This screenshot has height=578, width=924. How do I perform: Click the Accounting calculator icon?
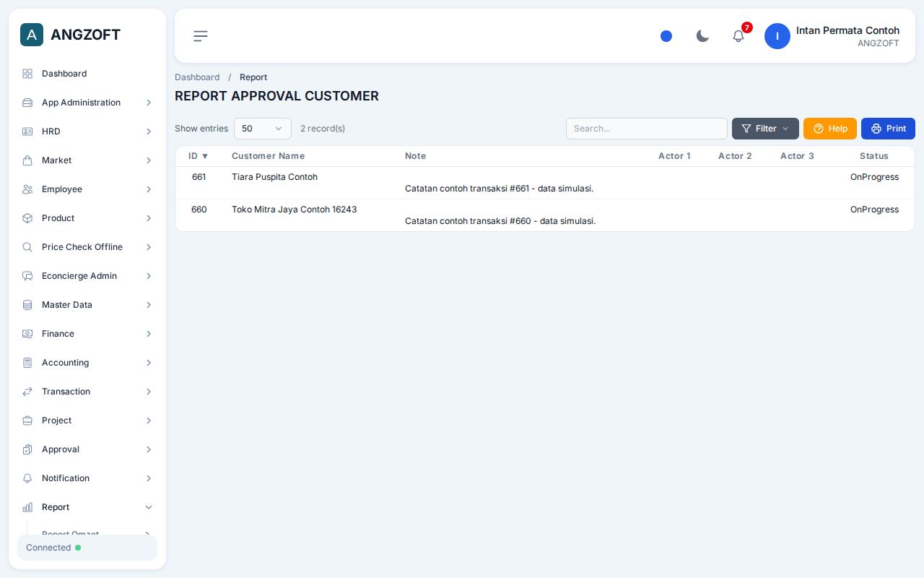(x=27, y=363)
